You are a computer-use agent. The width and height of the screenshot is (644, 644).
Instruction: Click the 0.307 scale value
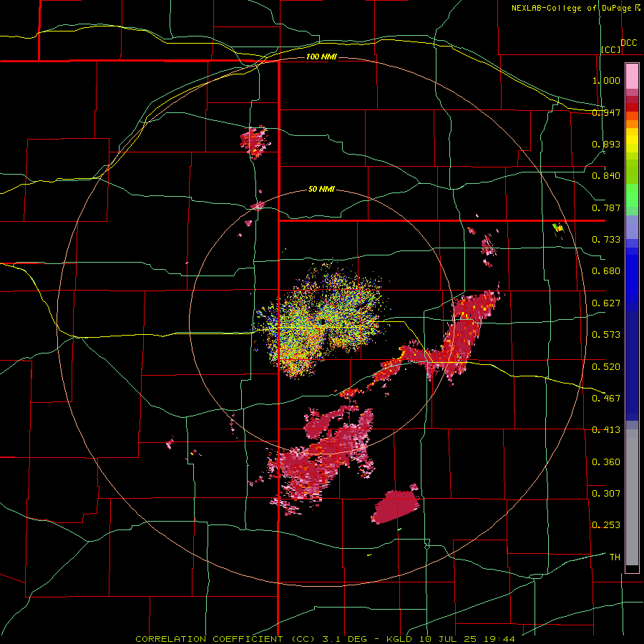pyautogui.click(x=606, y=493)
